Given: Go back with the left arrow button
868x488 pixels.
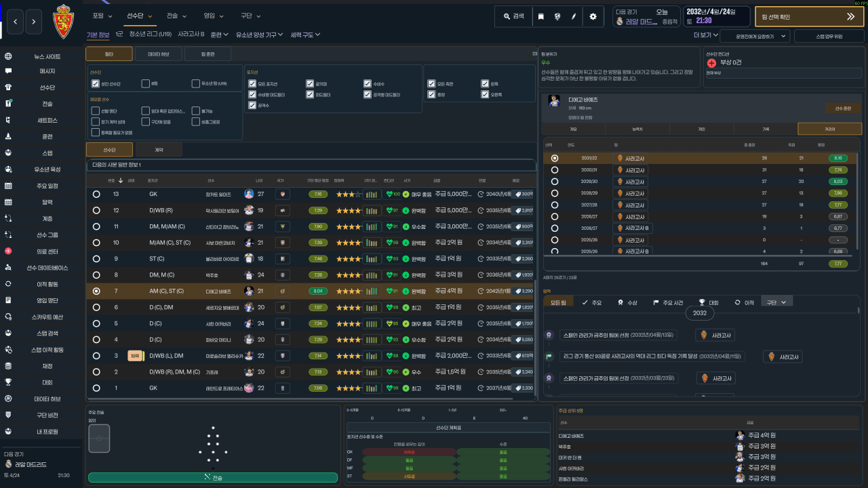Looking at the screenshot, I should tap(16, 22).
